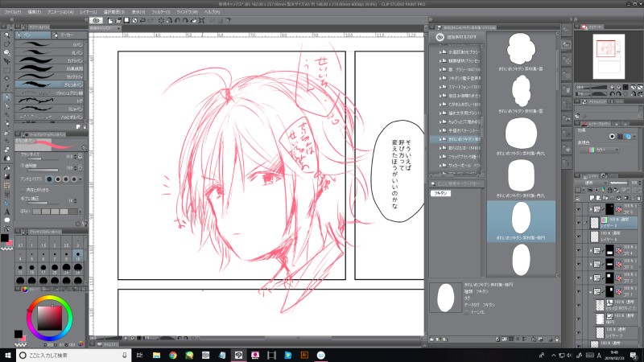
Task: Expand the スマートフォン material folder
Action: 440,87
